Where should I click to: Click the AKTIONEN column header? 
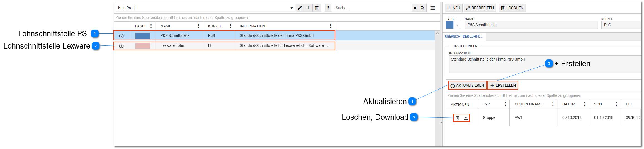click(x=460, y=105)
